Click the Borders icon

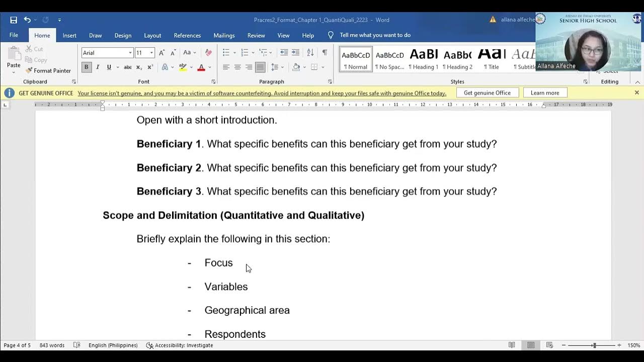tap(314, 67)
